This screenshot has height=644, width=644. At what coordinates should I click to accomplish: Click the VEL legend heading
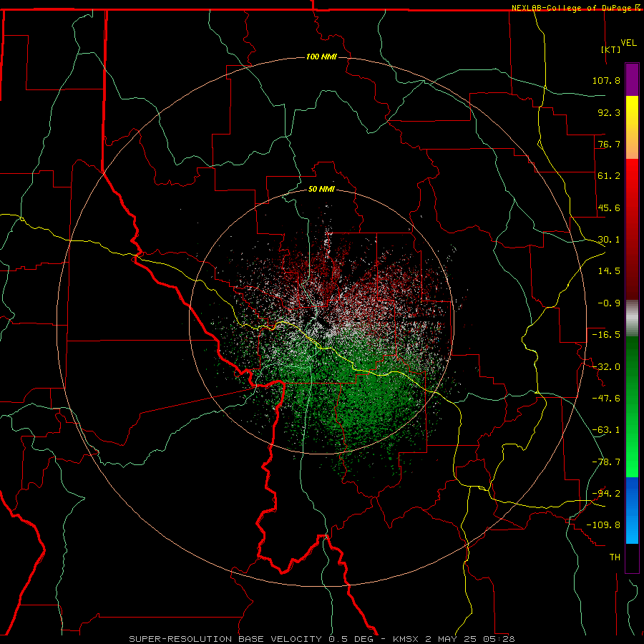pos(628,43)
